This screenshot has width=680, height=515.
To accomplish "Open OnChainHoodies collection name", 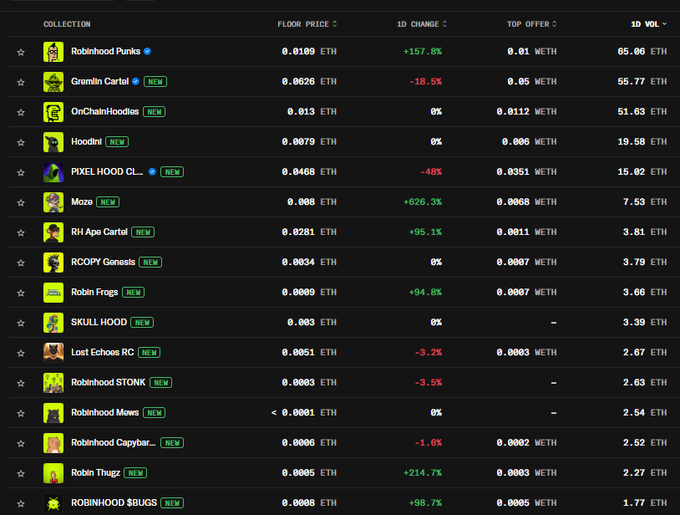I will pyautogui.click(x=105, y=111).
